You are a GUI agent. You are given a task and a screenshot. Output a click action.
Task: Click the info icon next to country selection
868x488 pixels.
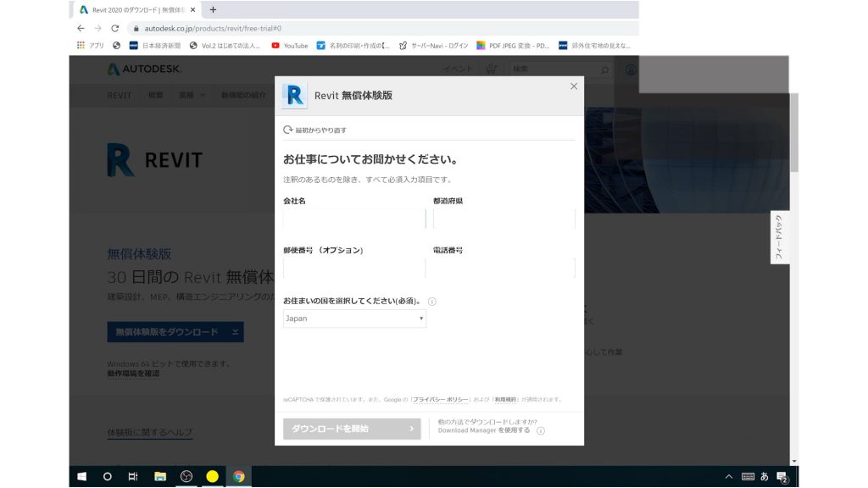click(432, 302)
